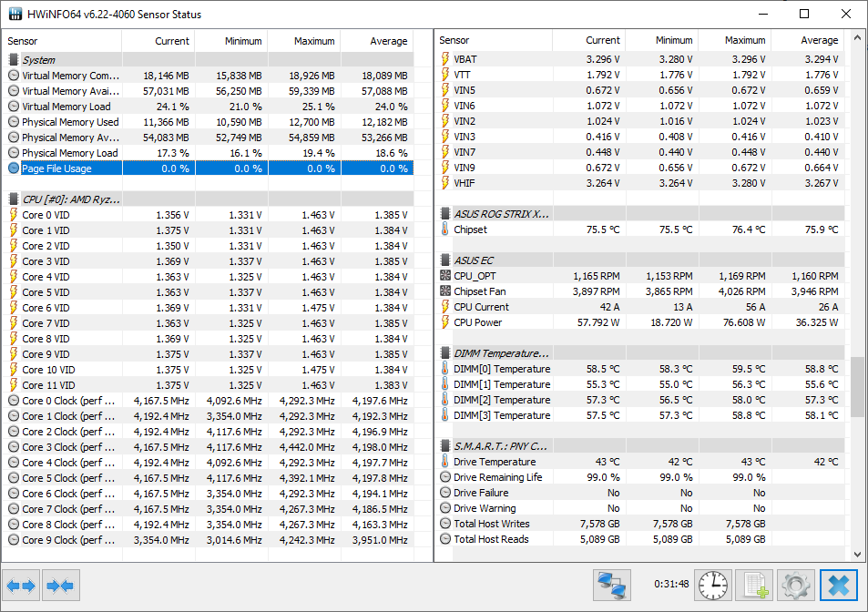868x612 pixels.
Task: Click the chip icon beside System header
Action: tap(14, 60)
